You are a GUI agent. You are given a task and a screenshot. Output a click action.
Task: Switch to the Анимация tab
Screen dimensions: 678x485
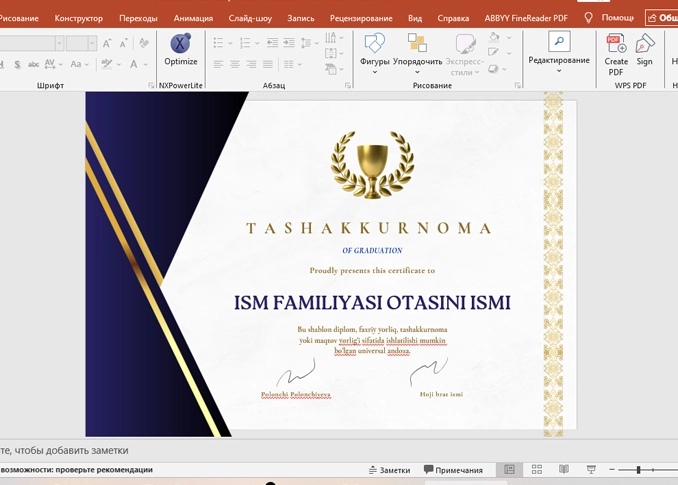pyautogui.click(x=193, y=18)
